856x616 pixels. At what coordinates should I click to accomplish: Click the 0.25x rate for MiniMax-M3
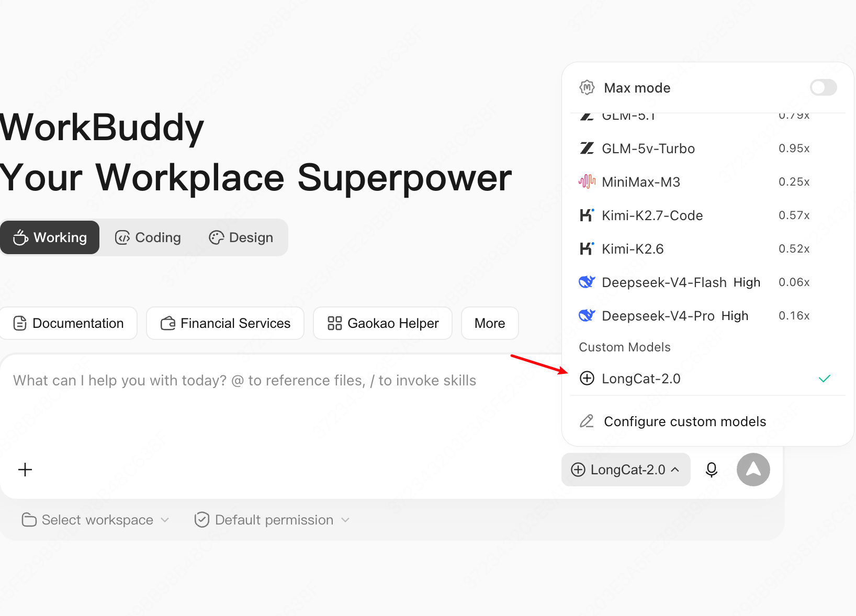point(794,182)
